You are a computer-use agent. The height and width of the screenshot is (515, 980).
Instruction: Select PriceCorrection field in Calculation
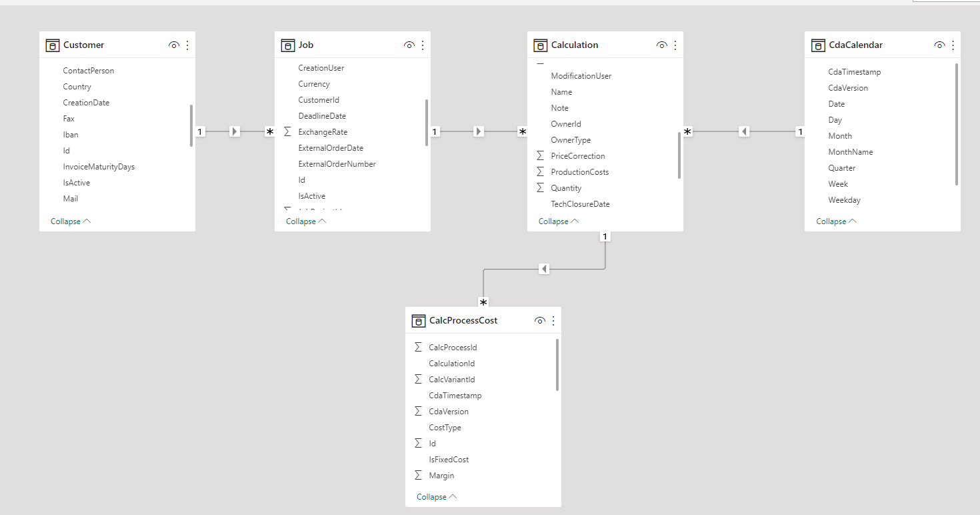tap(578, 156)
